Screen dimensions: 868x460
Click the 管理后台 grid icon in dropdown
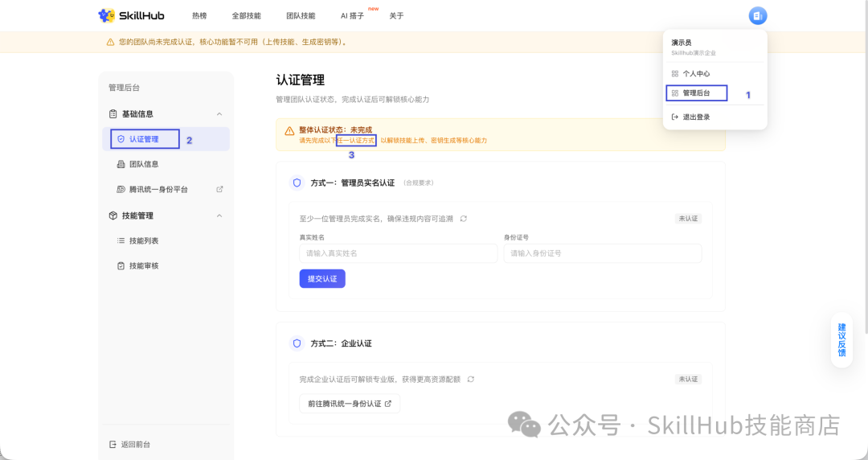[675, 93]
